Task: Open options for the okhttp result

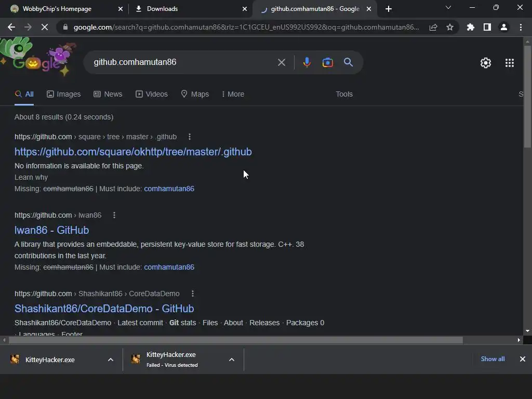Action: pos(189,137)
